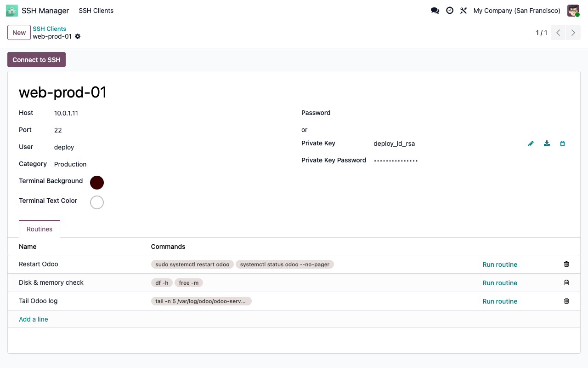Image resolution: width=588 pixels, height=368 pixels.
Task: Open the SSH Manager app icon
Action: coord(12,11)
